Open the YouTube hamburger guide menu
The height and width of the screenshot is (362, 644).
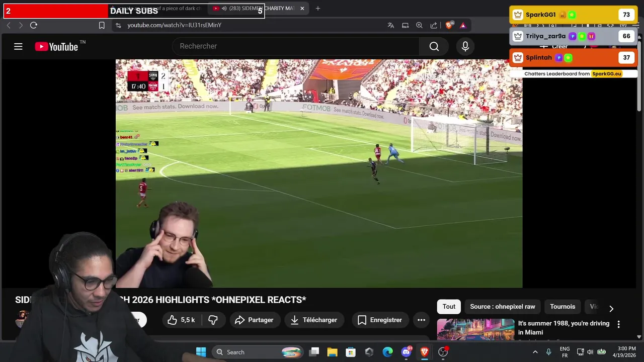coord(18,46)
